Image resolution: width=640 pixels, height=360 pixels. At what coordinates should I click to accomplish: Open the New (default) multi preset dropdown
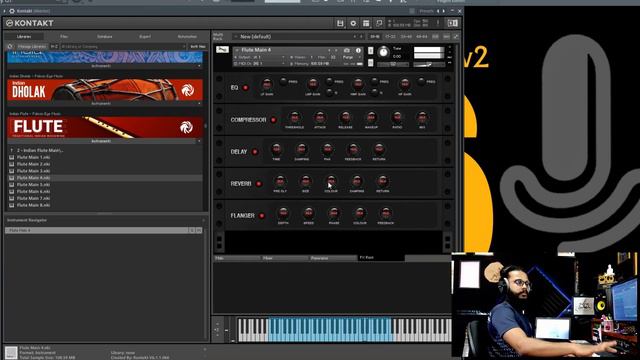tap(298, 37)
